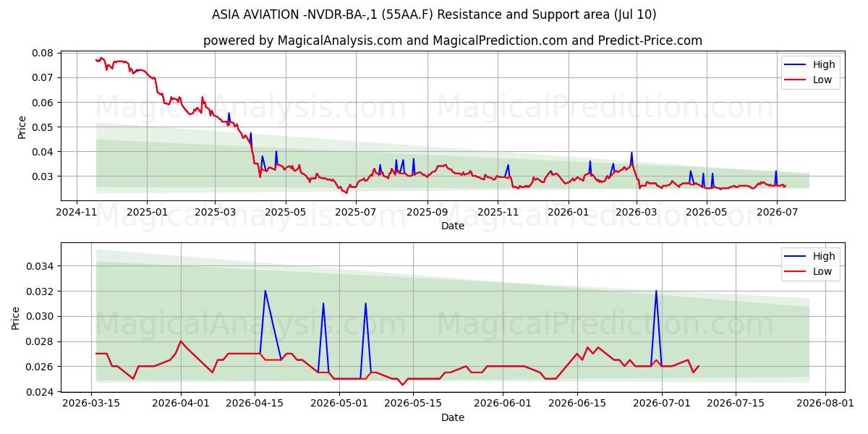Click the '2026-01' tick label
The width and height of the screenshot is (868, 434).
[567, 212]
